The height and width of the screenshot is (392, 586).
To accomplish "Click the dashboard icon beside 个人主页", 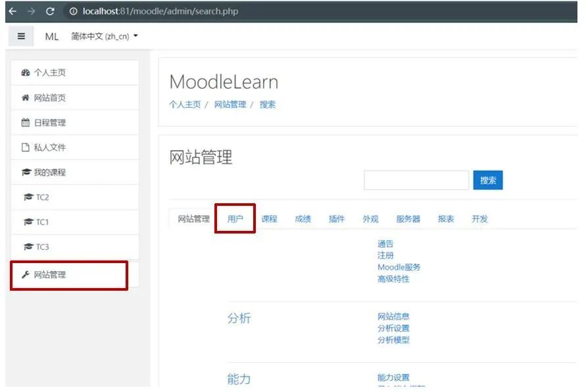I will pos(26,73).
